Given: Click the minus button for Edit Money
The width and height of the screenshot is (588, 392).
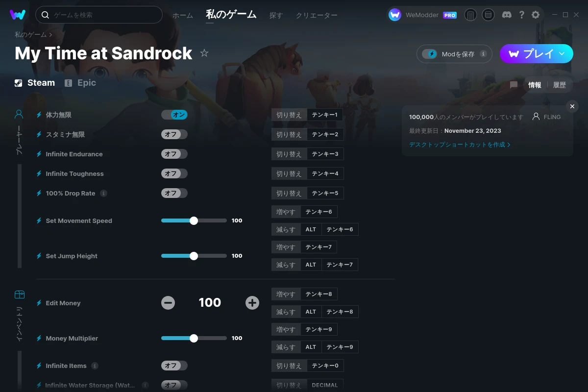Looking at the screenshot, I should coord(168,303).
